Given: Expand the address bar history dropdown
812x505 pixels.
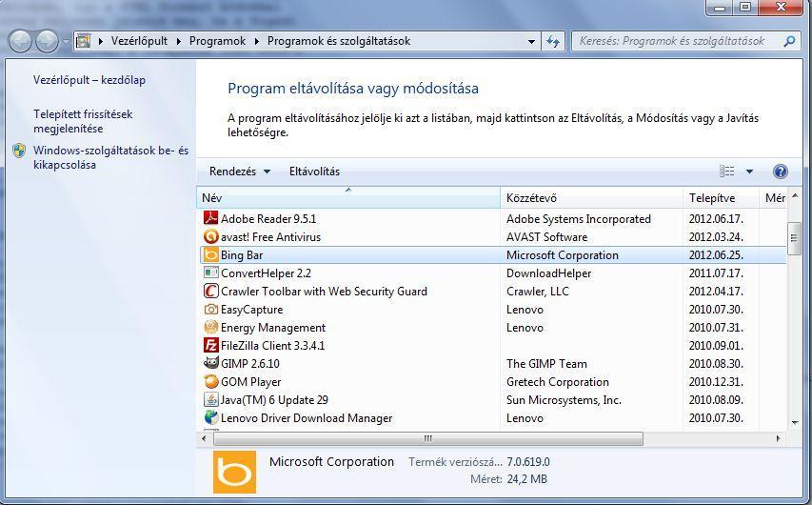Looking at the screenshot, I should tap(531, 42).
